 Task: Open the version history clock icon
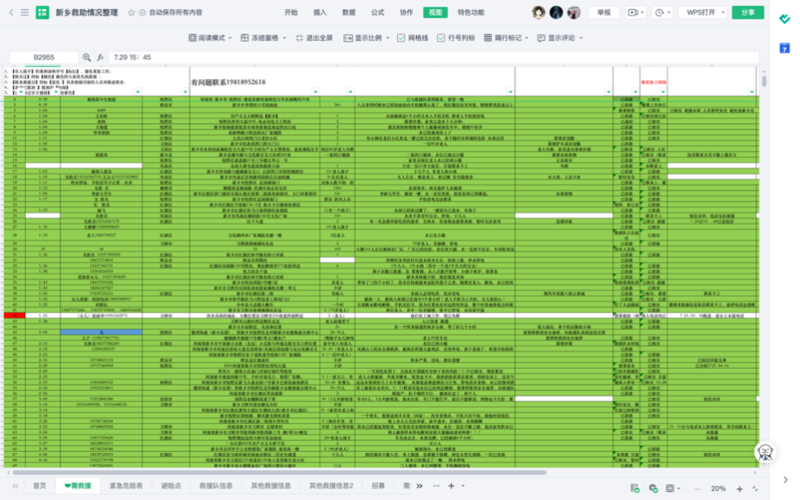click(x=663, y=13)
